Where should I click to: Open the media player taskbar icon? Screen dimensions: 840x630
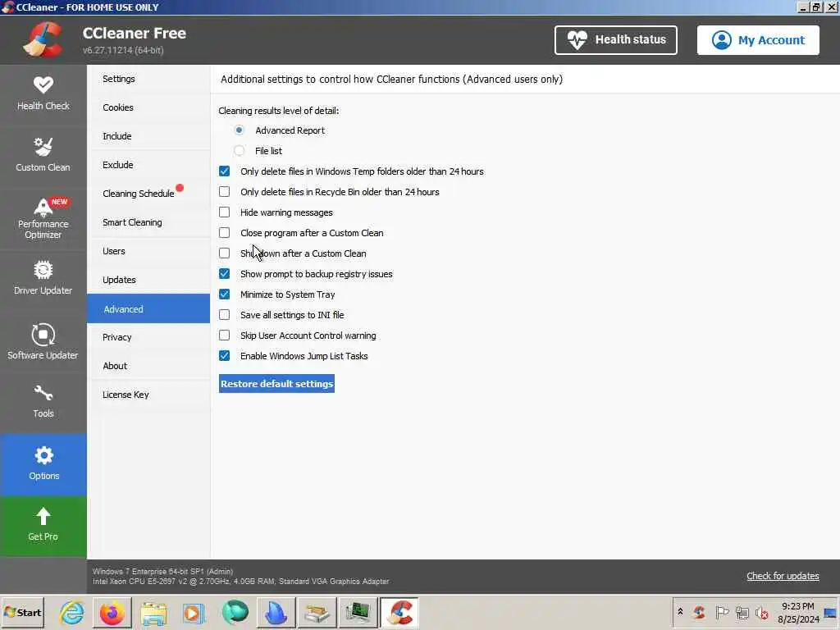tap(194, 613)
